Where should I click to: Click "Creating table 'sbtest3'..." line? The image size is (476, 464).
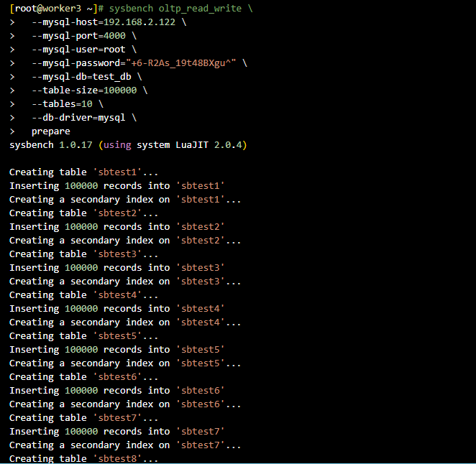[x=84, y=254]
